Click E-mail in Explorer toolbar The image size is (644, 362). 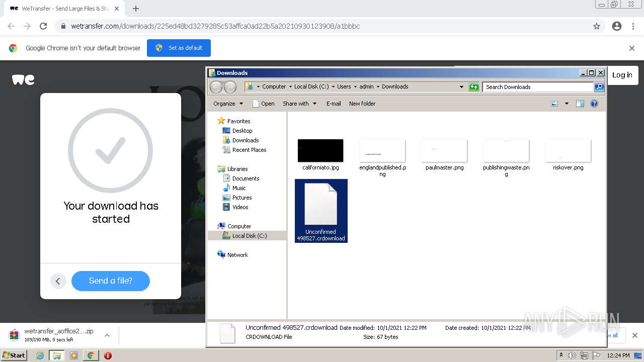point(334,104)
